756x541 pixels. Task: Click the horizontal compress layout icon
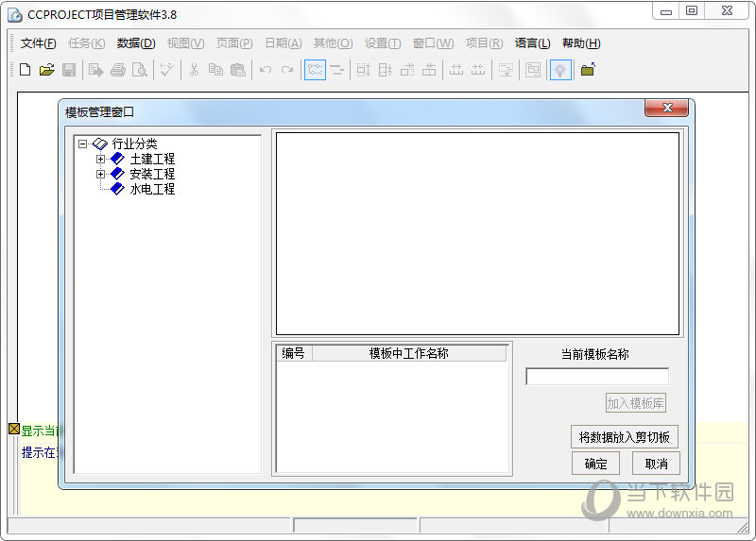386,70
